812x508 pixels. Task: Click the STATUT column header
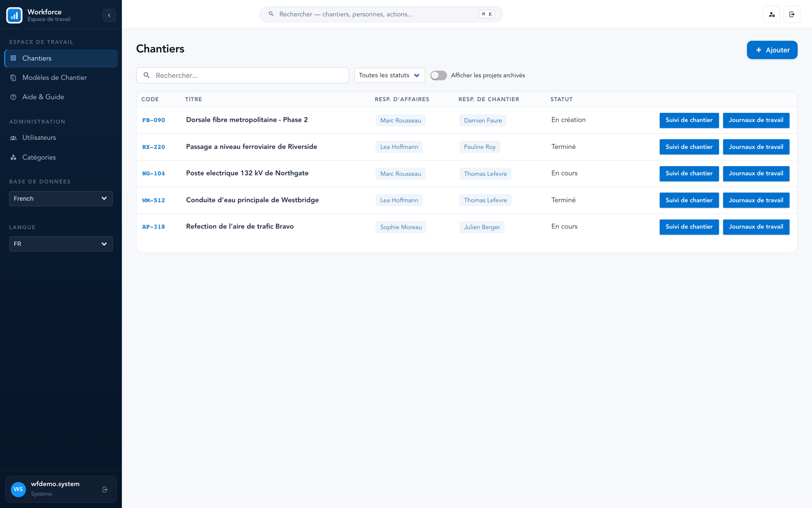pyautogui.click(x=561, y=100)
